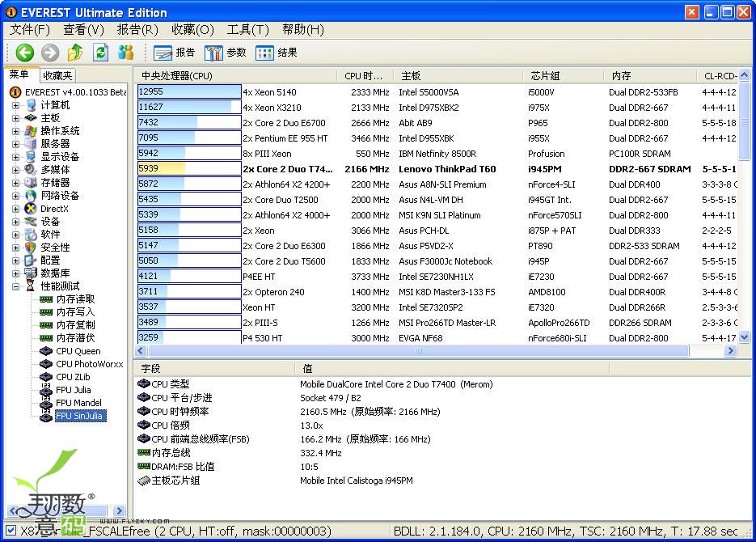
Task: Click the 值 column header
Action: [452, 368]
